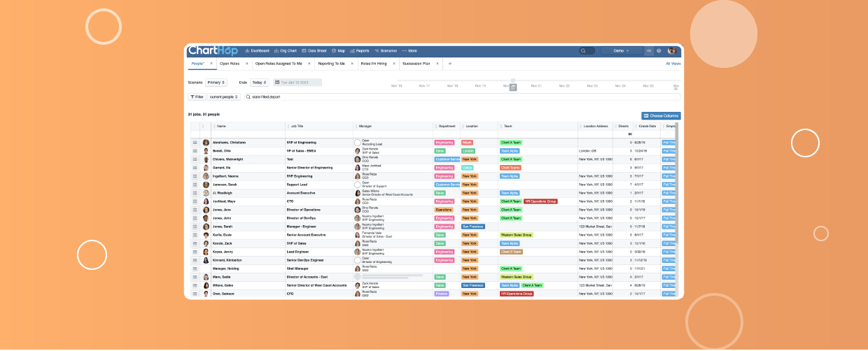The image size is (868, 351).
Task: Open the Map view
Action: pos(338,51)
